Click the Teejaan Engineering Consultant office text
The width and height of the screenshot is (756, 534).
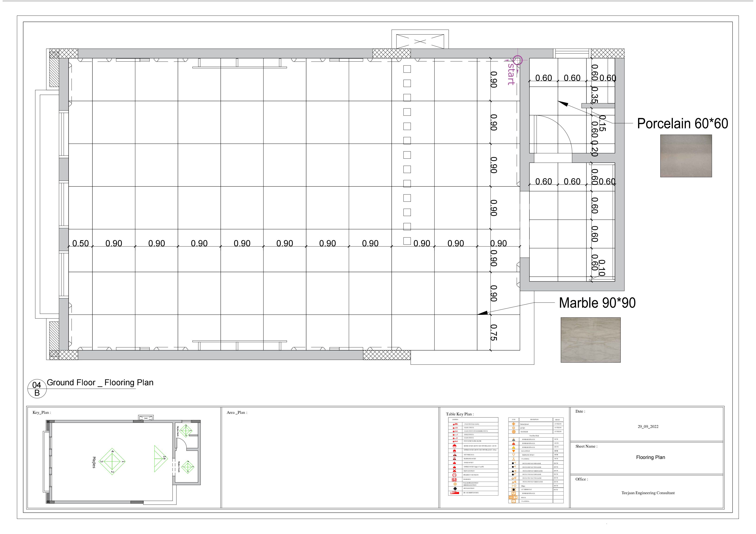(648, 493)
